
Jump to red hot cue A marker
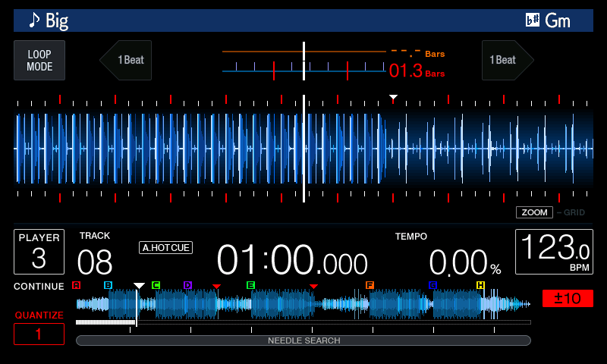[x=76, y=285]
